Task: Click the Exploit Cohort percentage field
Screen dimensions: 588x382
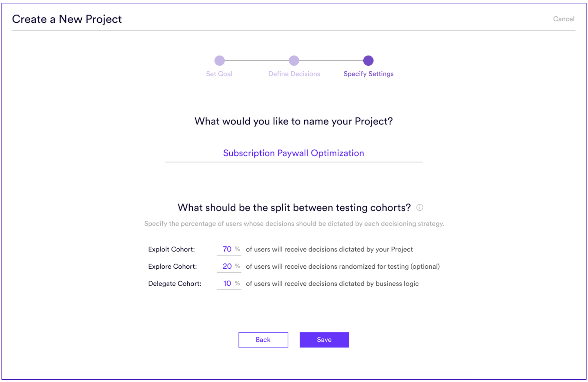Action: (x=229, y=249)
